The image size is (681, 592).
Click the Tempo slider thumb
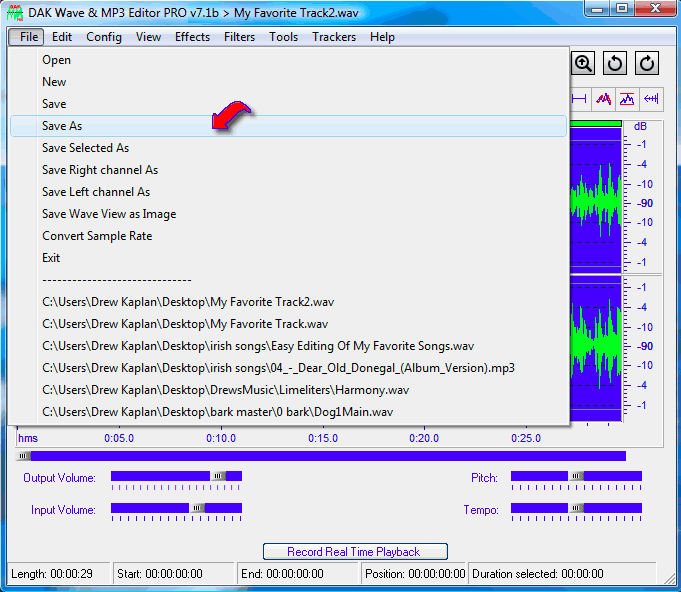(x=576, y=508)
